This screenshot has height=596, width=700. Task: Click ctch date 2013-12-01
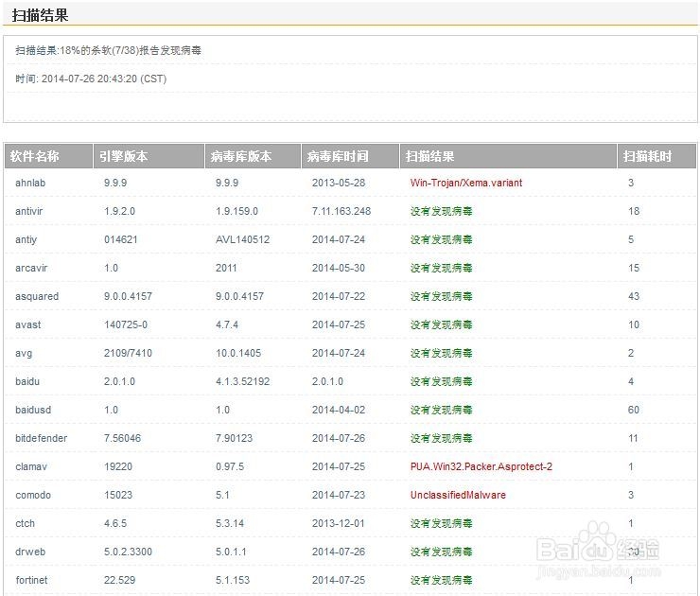339,523
